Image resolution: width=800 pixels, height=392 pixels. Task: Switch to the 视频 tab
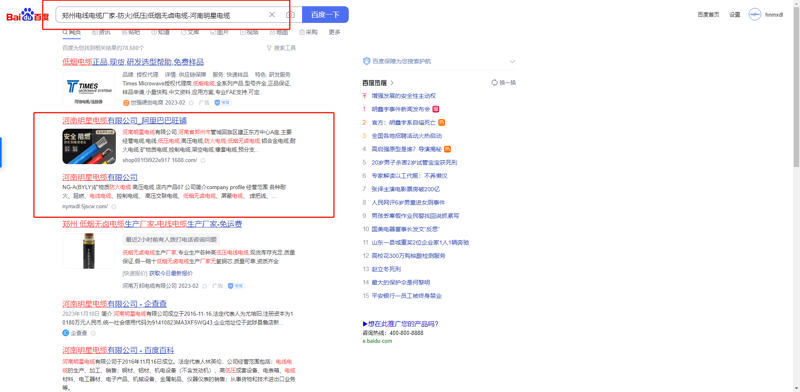[249, 32]
